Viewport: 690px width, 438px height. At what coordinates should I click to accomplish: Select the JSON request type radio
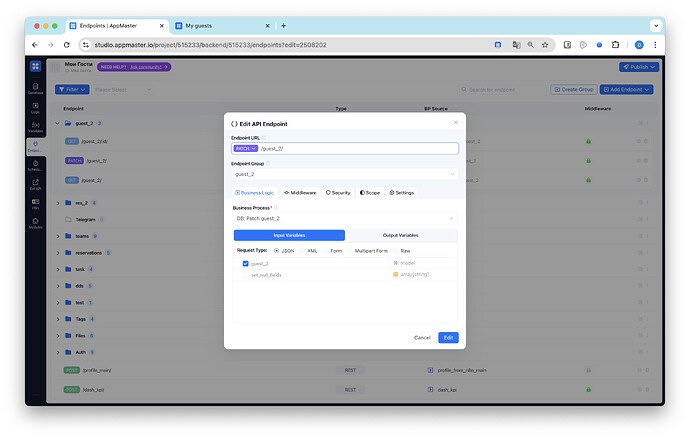[276, 251]
